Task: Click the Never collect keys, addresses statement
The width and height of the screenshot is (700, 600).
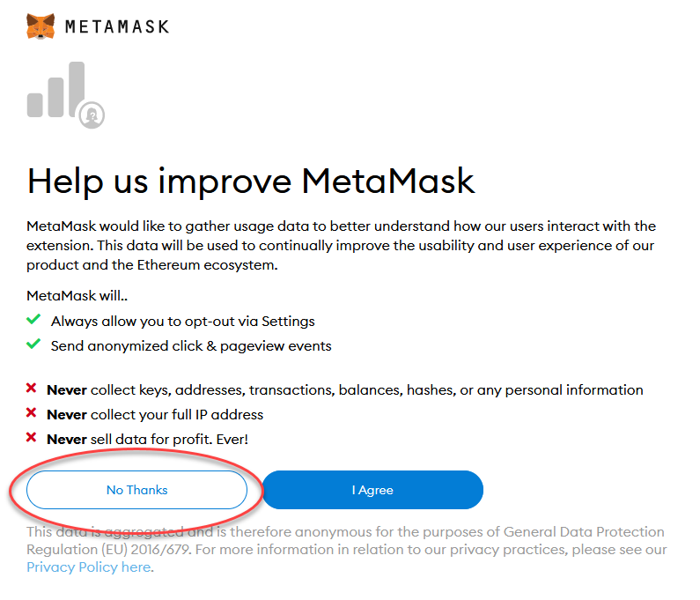Action: click(x=344, y=389)
